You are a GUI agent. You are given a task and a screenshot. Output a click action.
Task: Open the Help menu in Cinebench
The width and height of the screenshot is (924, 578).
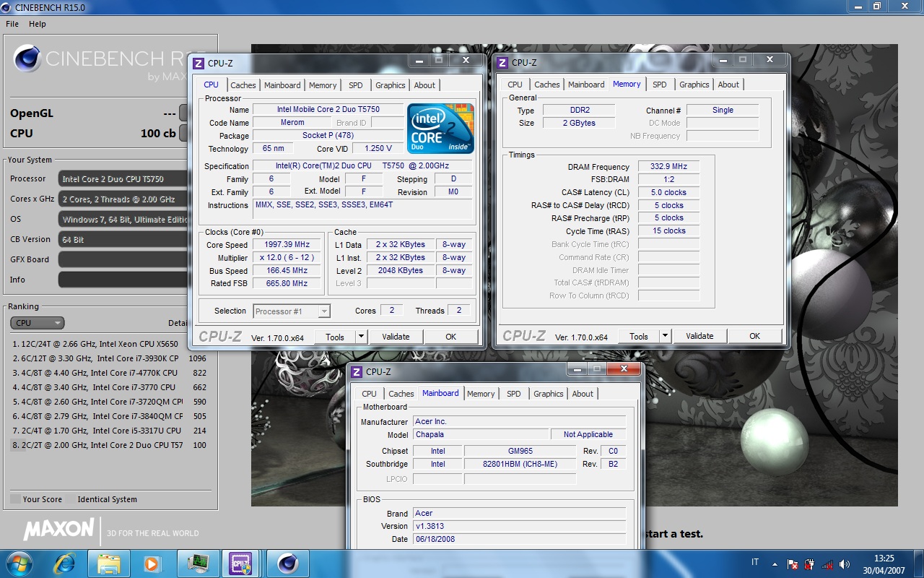[x=38, y=24]
